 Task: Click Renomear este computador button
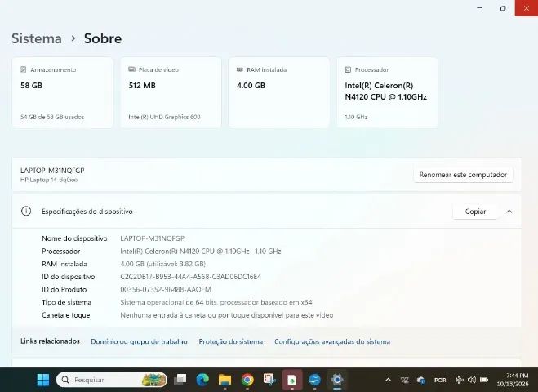click(x=463, y=175)
